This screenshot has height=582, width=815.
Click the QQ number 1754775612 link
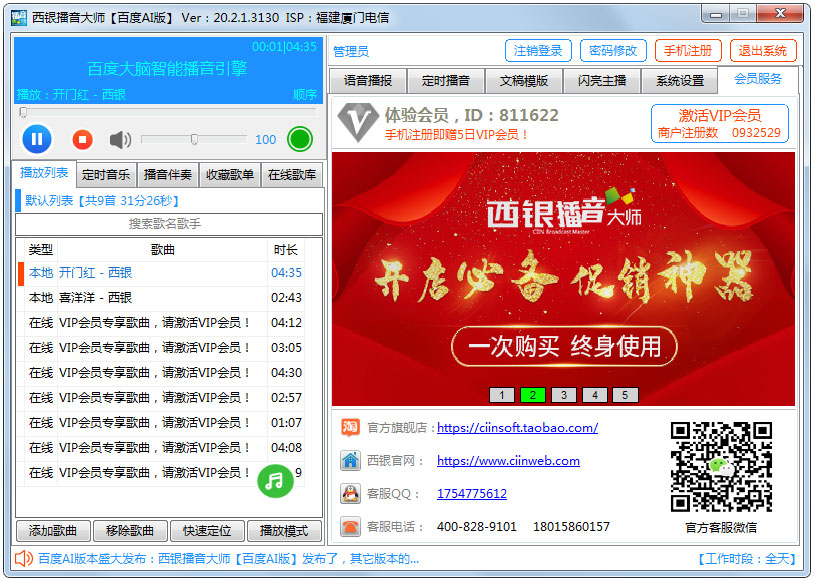[x=472, y=494]
